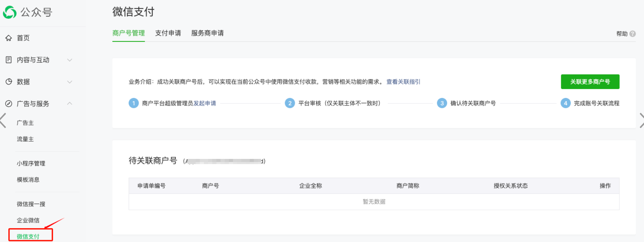The height and width of the screenshot is (242, 644).
Task: Click the compass icon beside 广告与服务
Action: tap(9, 104)
